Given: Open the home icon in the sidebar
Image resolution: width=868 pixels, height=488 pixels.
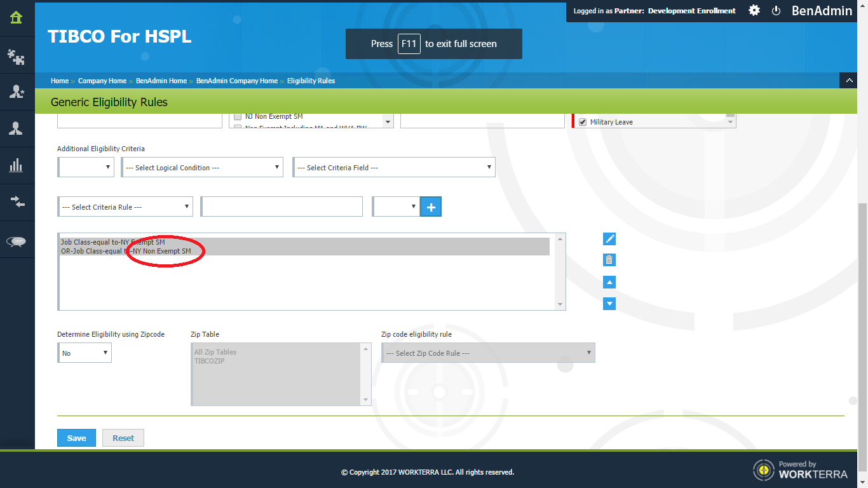Looking at the screenshot, I should (17, 18).
